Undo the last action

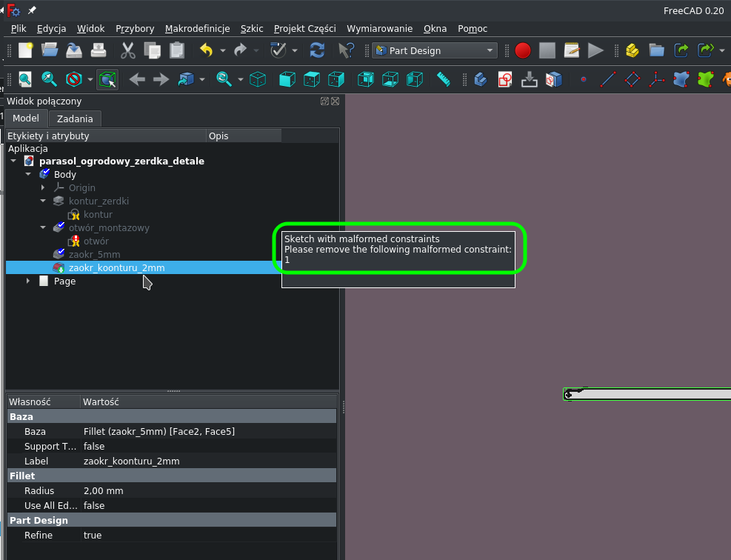(x=205, y=50)
